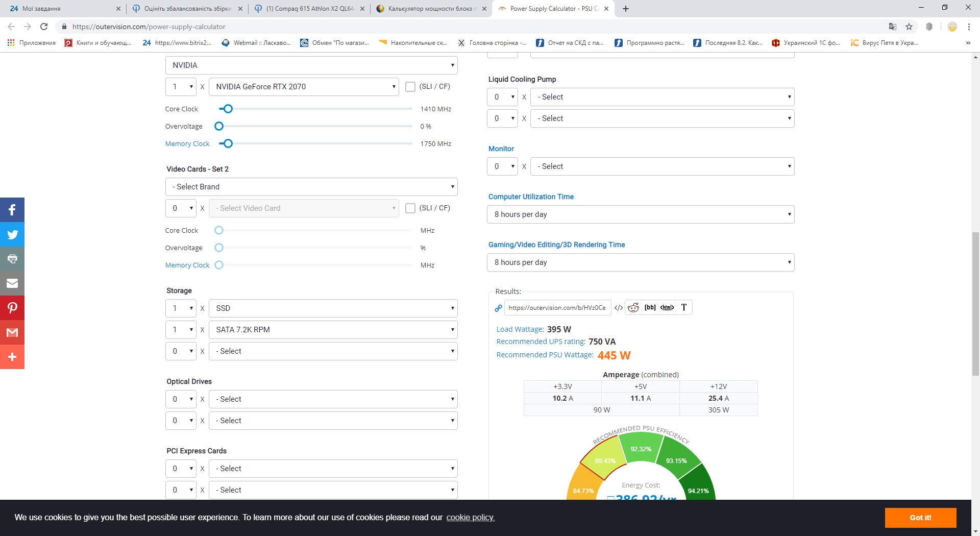Open the cookie policy link
This screenshot has height=536, width=980.
(470, 518)
